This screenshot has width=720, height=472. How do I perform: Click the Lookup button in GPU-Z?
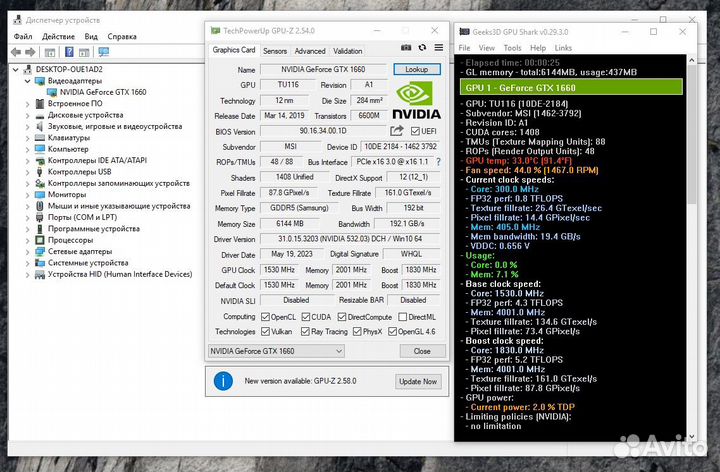(416, 69)
